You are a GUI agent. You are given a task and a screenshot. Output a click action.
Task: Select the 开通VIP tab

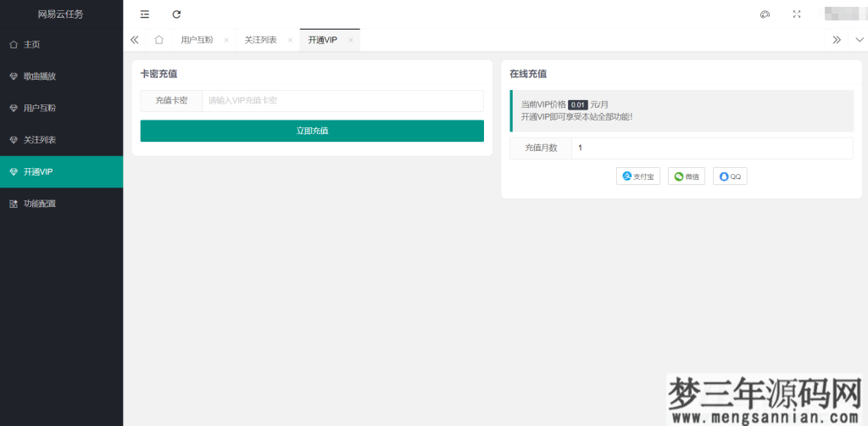[x=323, y=40]
